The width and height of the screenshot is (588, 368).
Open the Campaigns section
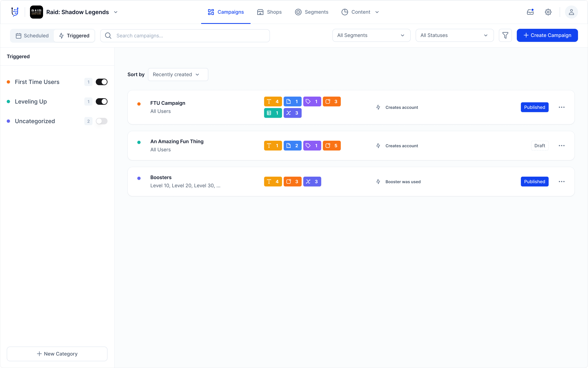[x=225, y=12]
